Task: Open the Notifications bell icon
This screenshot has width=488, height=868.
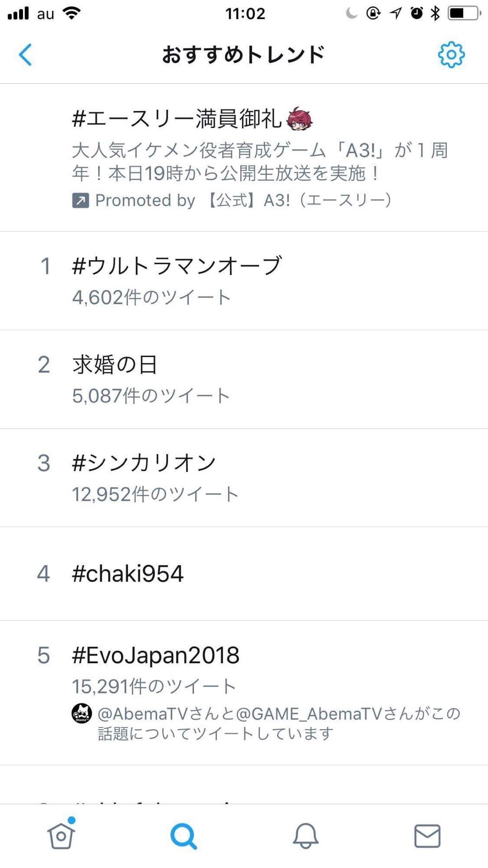Action: pos(305,835)
